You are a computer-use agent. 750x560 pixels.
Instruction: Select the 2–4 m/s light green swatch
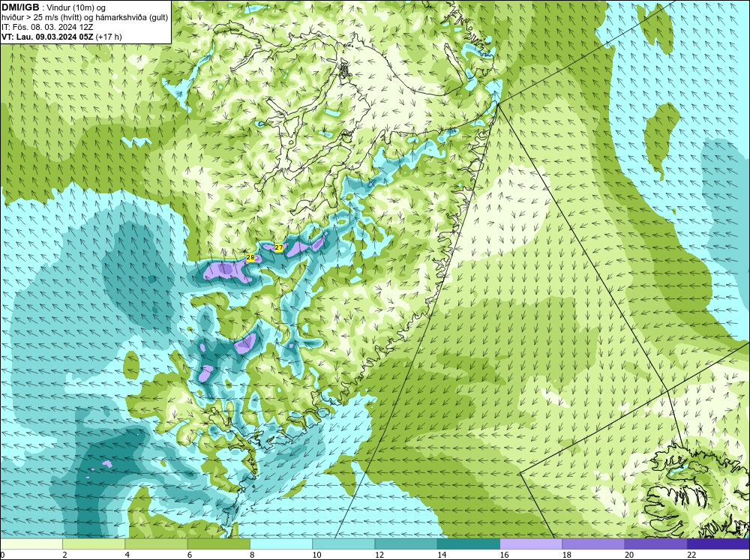tap(94, 544)
